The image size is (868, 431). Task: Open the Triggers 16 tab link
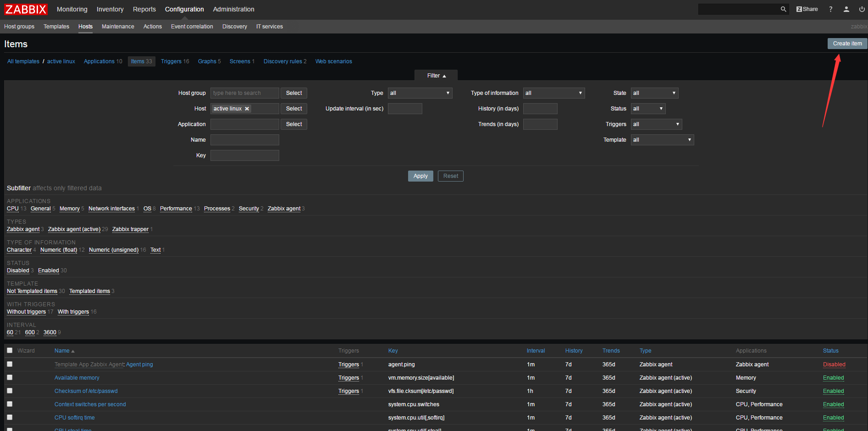(x=175, y=61)
